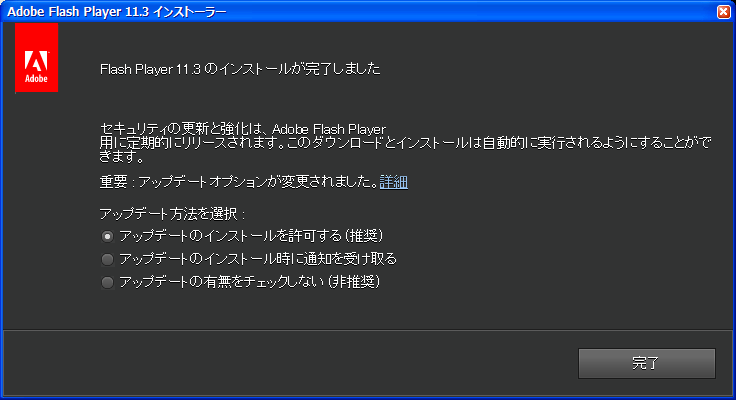736x400 pixels.
Task: Select 'アップデートのインストールを許可する (推奨)' radio button
Action: click(x=108, y=236)
